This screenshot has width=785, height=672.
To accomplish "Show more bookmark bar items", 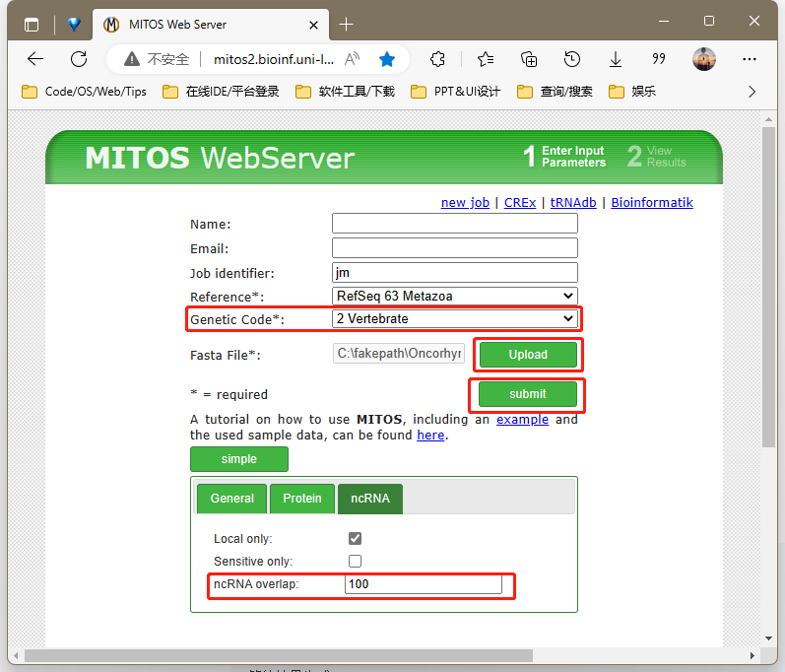I will tap(752, 92).
